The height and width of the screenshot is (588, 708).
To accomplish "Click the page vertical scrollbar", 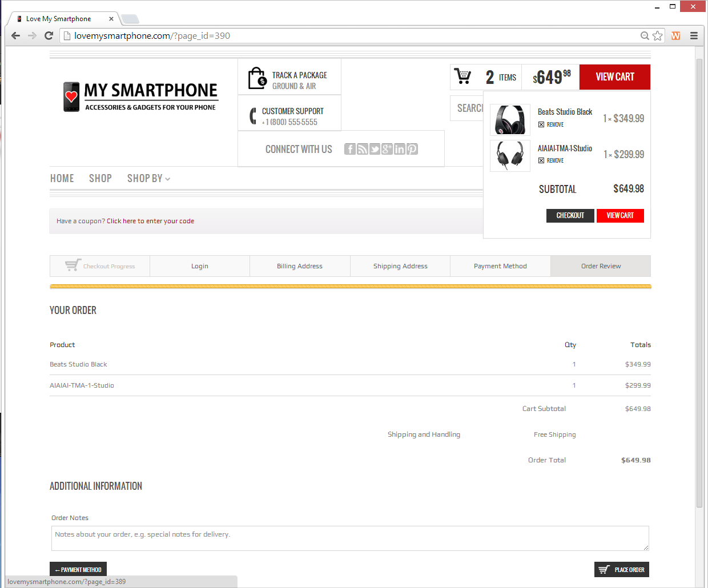I will [x=699, y=283].
